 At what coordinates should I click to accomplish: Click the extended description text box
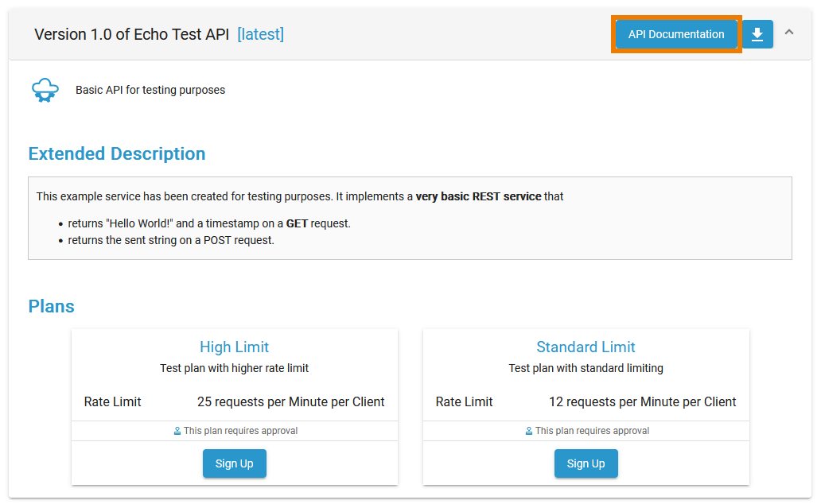coord(410,218)
